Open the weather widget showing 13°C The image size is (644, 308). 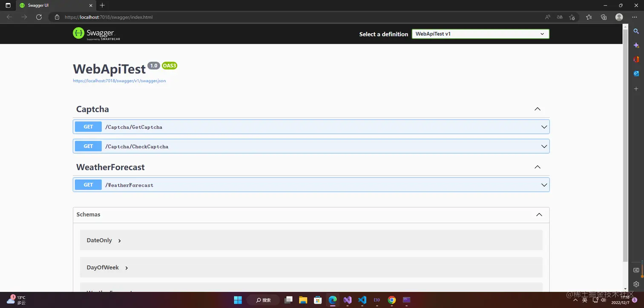[16, 300]
